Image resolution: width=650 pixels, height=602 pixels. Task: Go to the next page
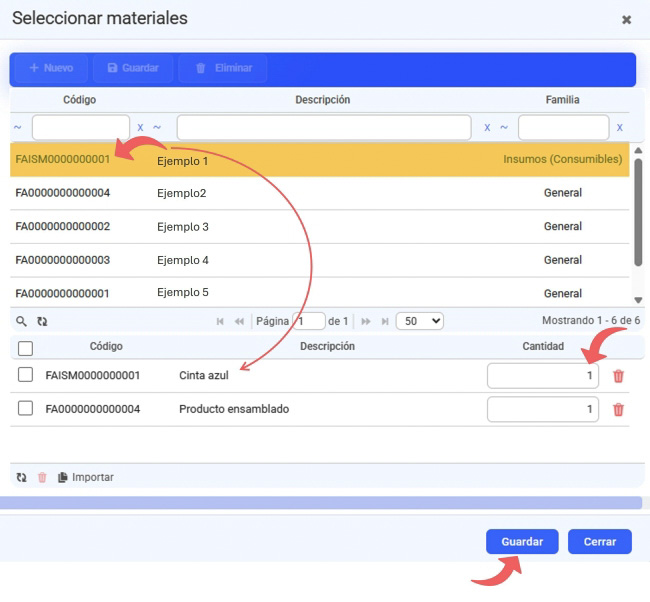point(366,321)
